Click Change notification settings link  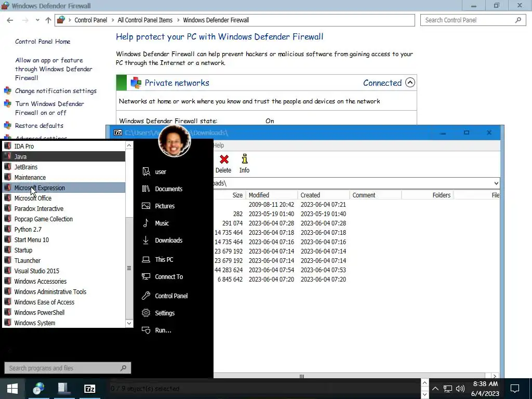56,91
